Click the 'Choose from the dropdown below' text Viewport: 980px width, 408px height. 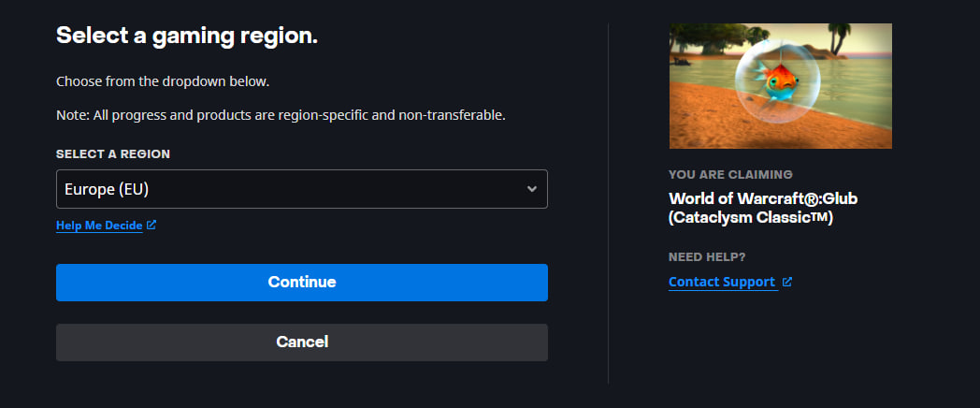163,81
